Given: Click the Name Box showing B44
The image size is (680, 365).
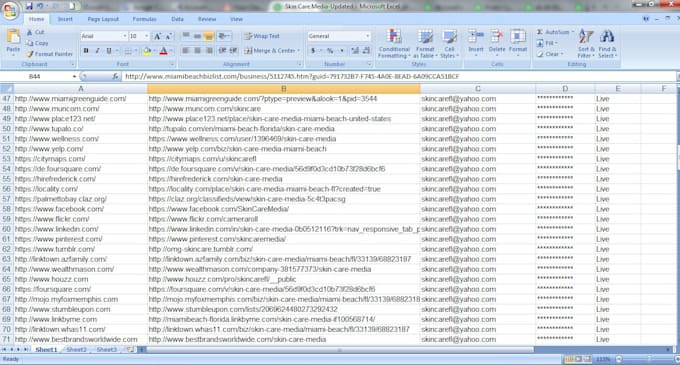Looking at the screenshot, I should (x=36, y=77).
